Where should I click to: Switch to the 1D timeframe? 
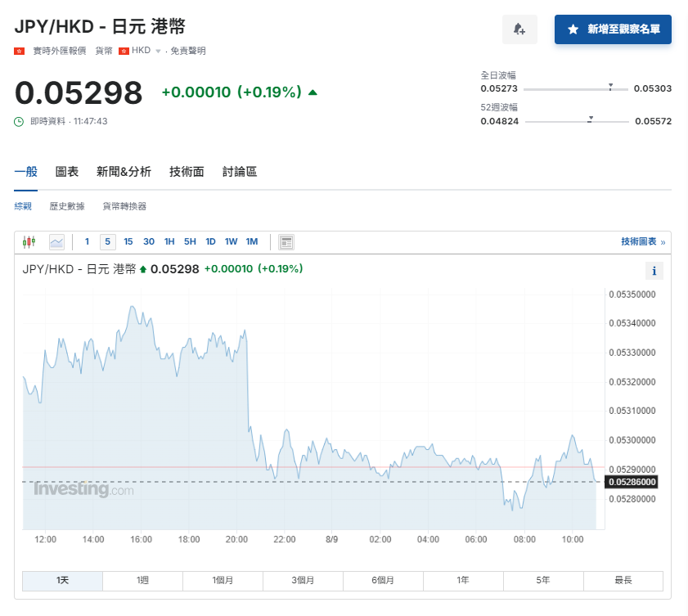(x=210, y=241)
